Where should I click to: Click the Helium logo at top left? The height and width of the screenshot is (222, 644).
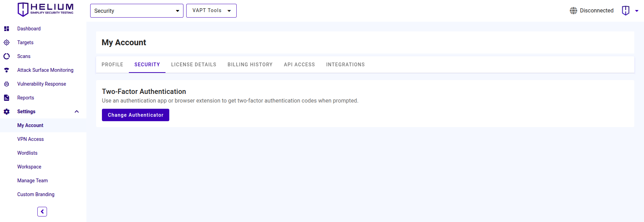tap(45, 9)
